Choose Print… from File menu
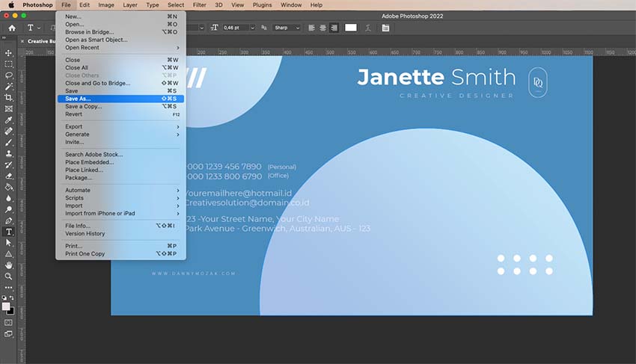636x364 pixels. (x=121, y=246)
